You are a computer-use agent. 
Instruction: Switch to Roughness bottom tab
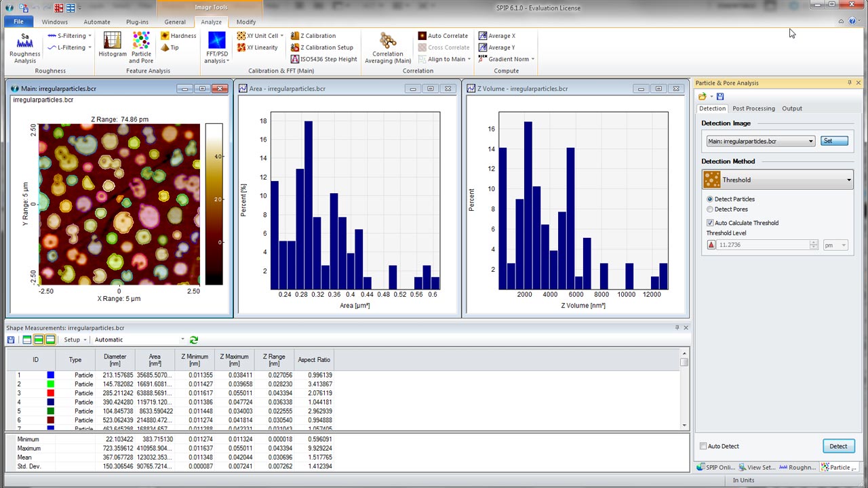point(797,467)
